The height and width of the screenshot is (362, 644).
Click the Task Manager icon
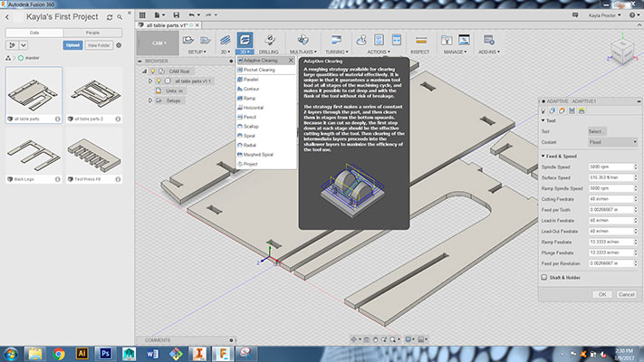tap(464, 40)
